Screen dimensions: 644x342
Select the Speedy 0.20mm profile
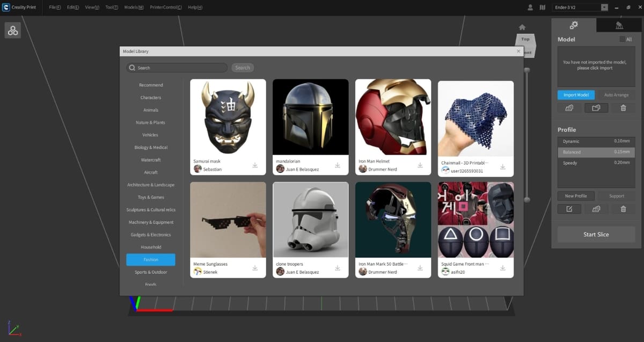click(x=596, y=163)
